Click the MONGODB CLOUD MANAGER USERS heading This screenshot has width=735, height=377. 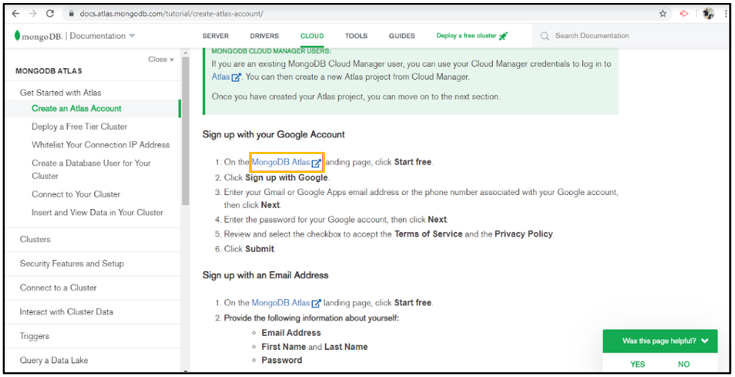(271, 51)
